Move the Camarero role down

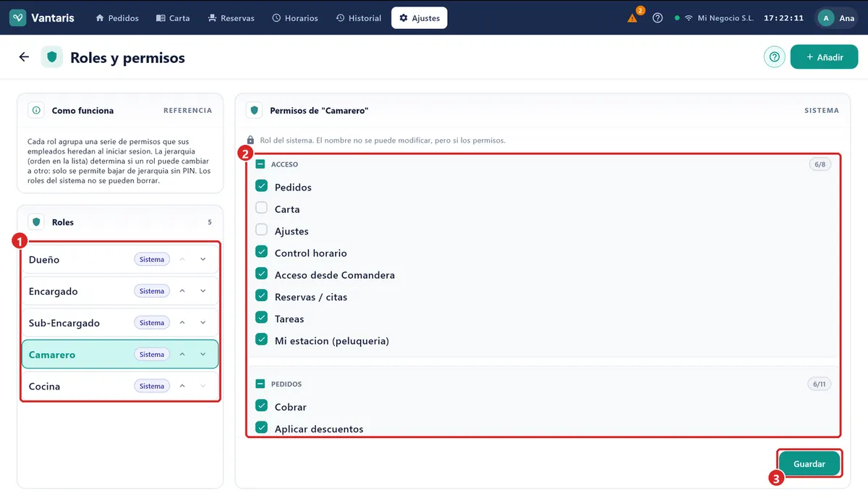[x=203, y=354]
